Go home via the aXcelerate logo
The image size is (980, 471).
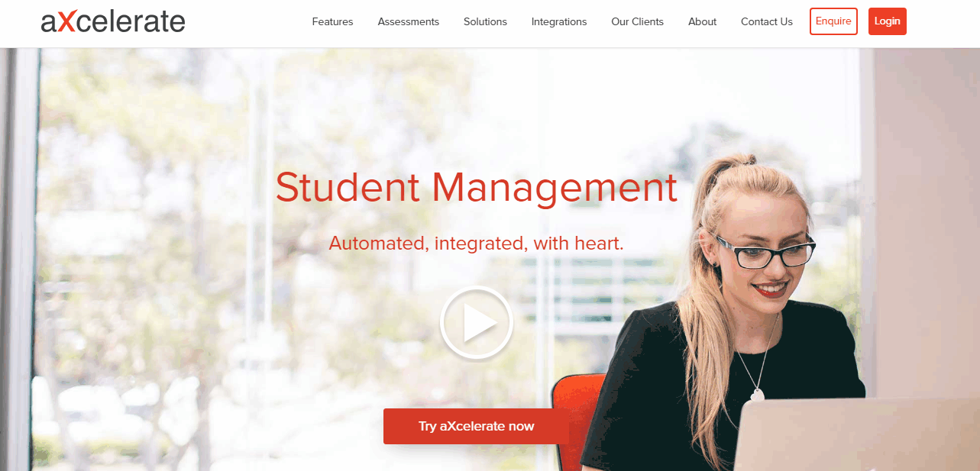113,21
